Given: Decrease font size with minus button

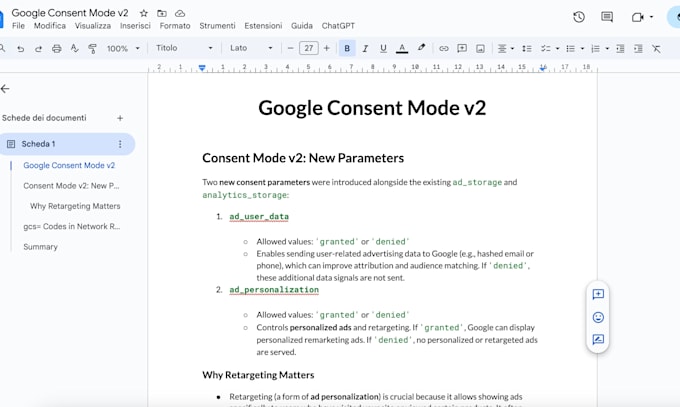Looking at the screenshot, I should click(291, 48).
